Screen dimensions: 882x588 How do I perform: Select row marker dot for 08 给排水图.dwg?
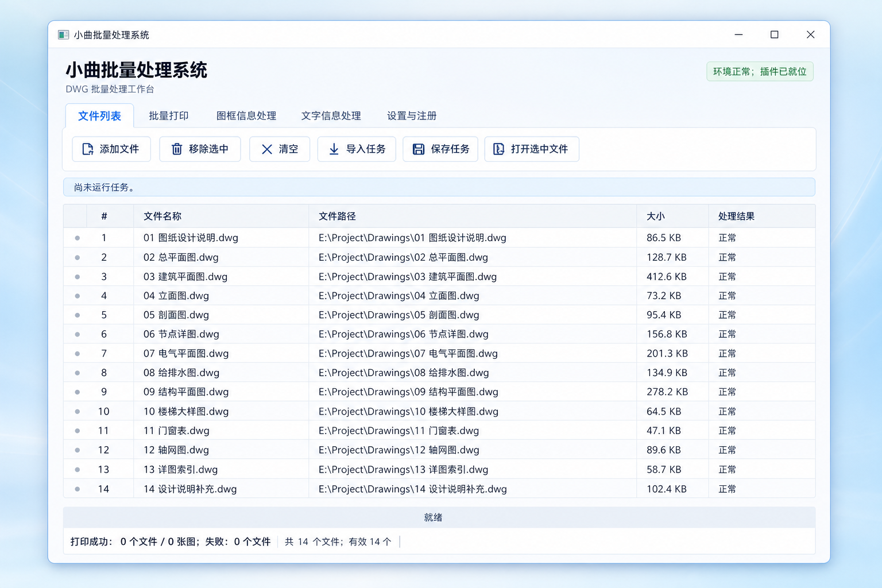coord(78,373)
